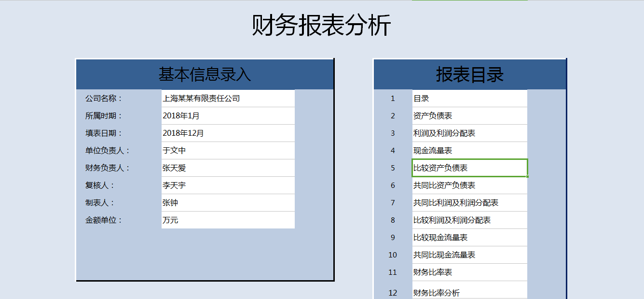Click the 所属时期： label
This screenshot has height=299, width=644.
(x=104, y=116)
